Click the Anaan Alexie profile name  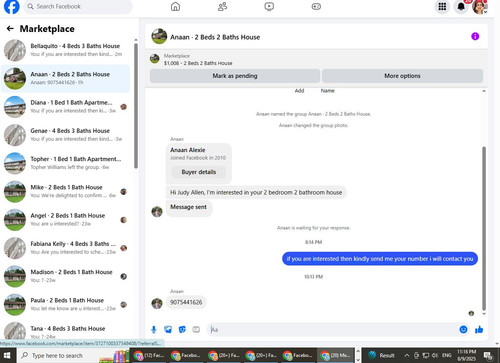(x=188, y=150)
